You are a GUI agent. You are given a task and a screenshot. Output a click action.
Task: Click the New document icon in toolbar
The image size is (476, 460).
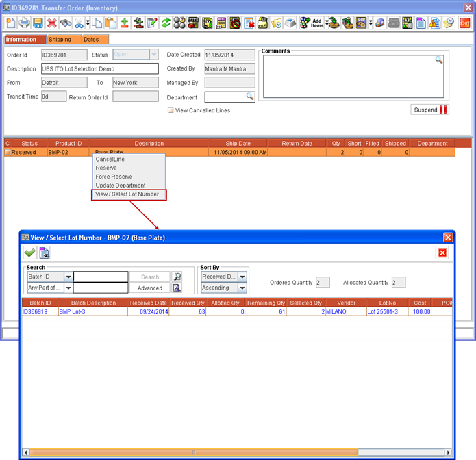tap(10, 23)
